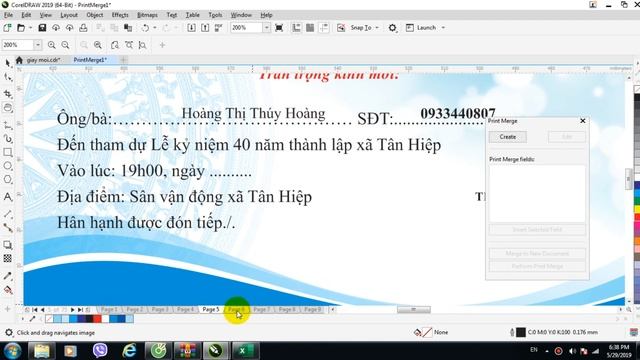
Task: Click the black outline color swatch in status bar
Action: tap(521, 332)
